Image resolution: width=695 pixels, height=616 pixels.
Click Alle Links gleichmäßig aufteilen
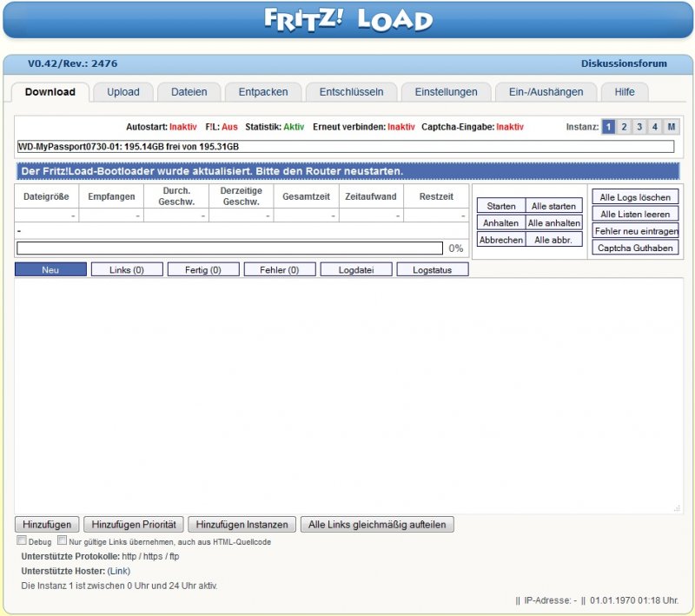[377, 524]
